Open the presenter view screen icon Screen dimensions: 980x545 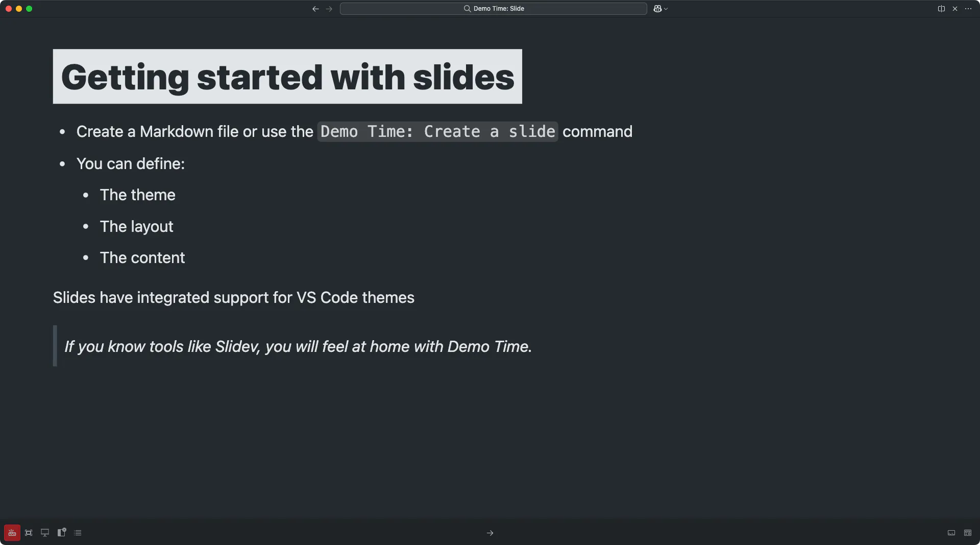45,533
